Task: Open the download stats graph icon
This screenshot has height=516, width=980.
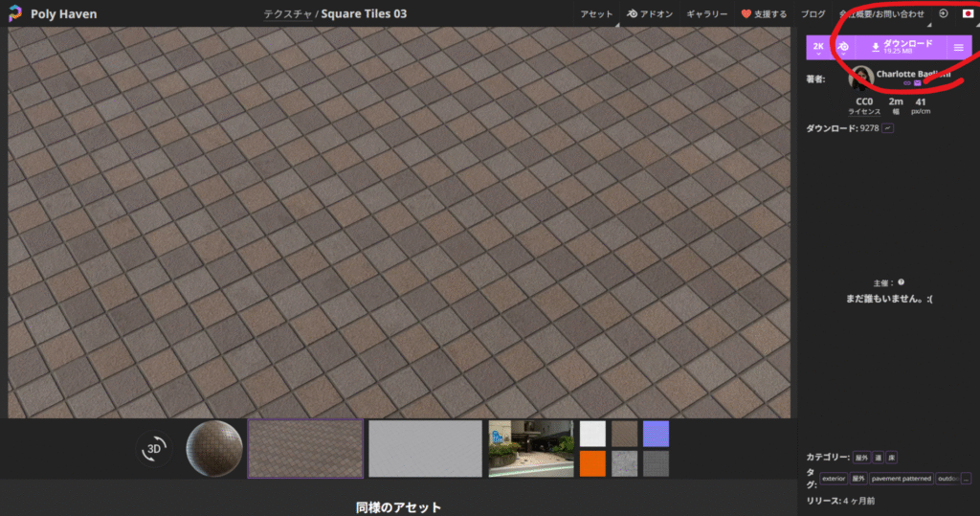Action: 888,128
